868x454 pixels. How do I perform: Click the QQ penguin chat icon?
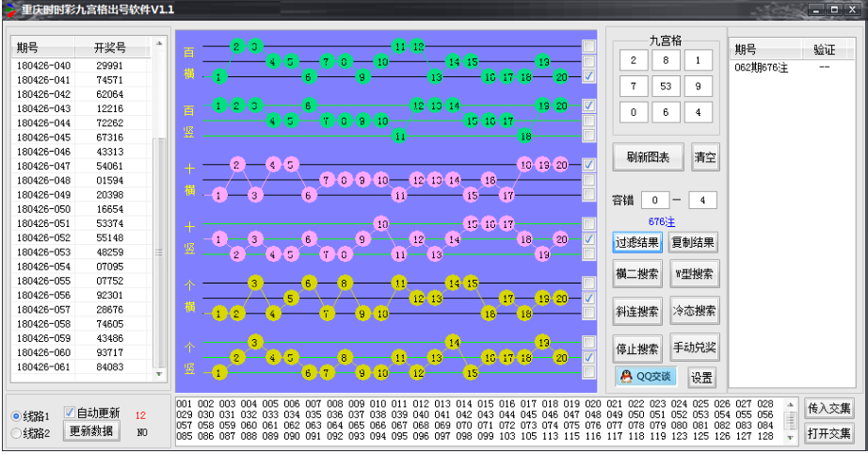coord(626,377)
